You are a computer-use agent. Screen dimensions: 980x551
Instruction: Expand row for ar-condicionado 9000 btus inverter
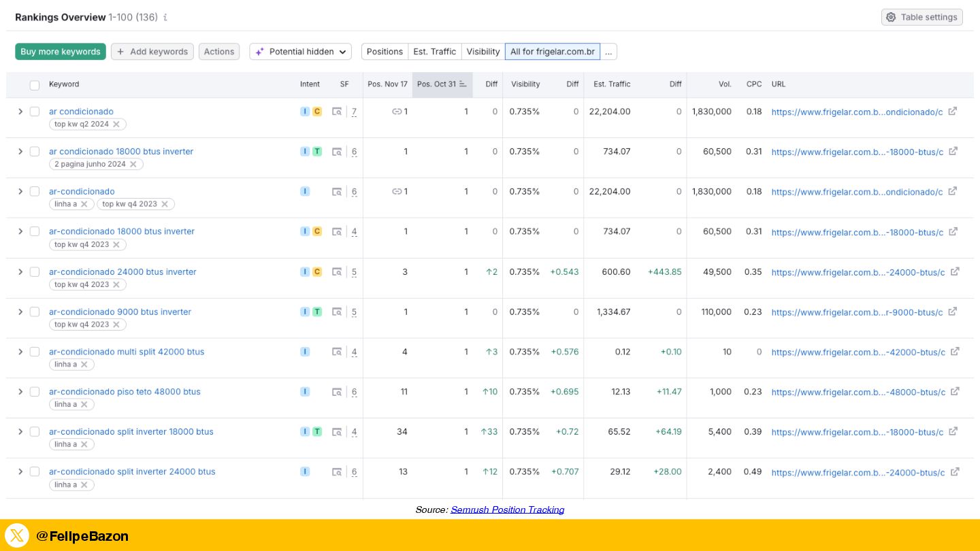20,312
